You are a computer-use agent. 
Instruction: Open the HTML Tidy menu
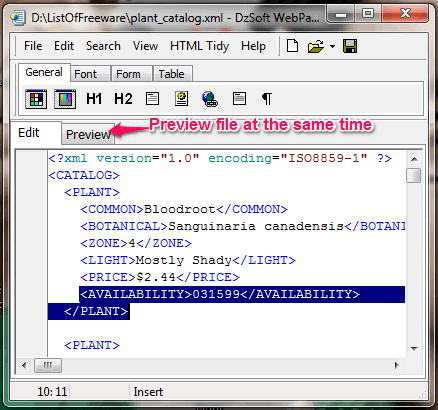pyautogui.click(x=199, y=46)
